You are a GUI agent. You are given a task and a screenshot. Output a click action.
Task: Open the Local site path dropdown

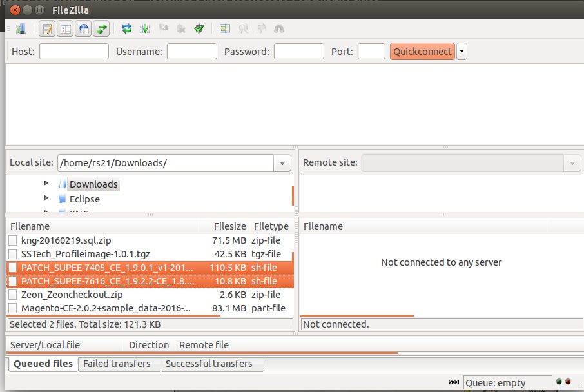(282, 163)
